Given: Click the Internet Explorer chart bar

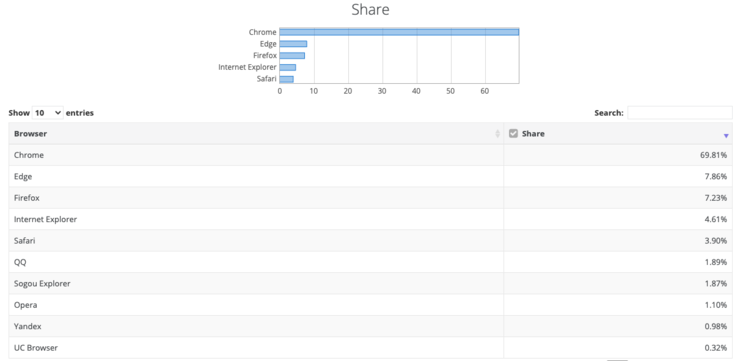Looking at the screenshot, I should [287, 67].
